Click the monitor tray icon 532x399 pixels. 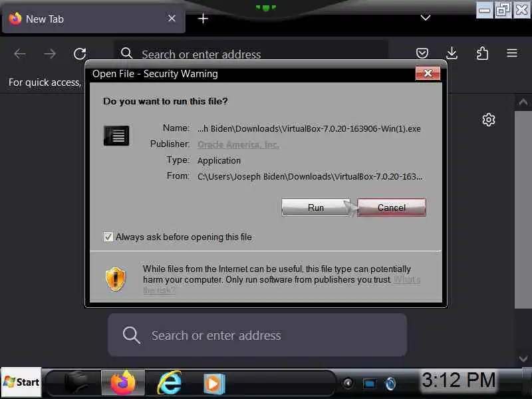pyautogui.click(x=370, y=384)
